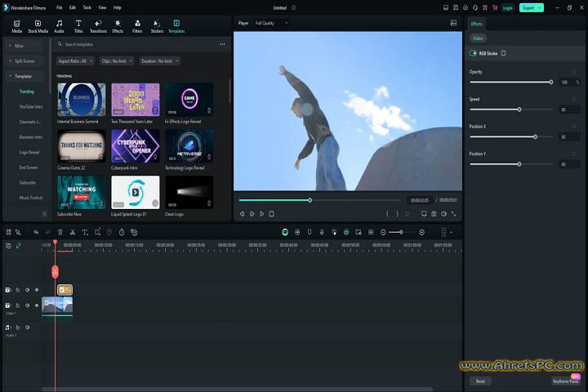This screenshot has width=588, height=392.
Task: Click the search templates field
Action: coord(139,44)
